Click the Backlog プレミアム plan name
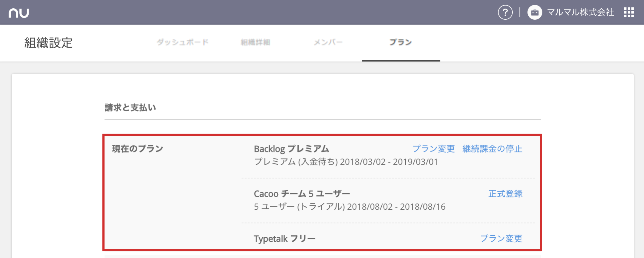The width and height of the screenshot is (644, 258). point(292,149)
